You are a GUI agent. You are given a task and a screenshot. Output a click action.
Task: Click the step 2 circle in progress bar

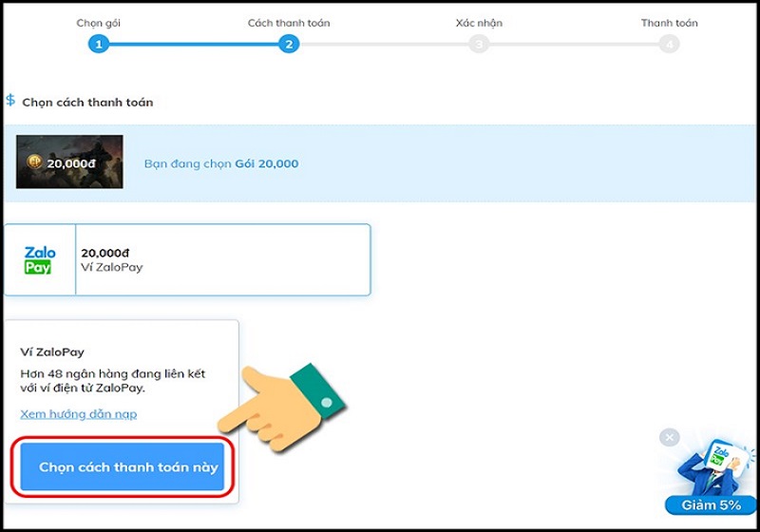(289, 45)
